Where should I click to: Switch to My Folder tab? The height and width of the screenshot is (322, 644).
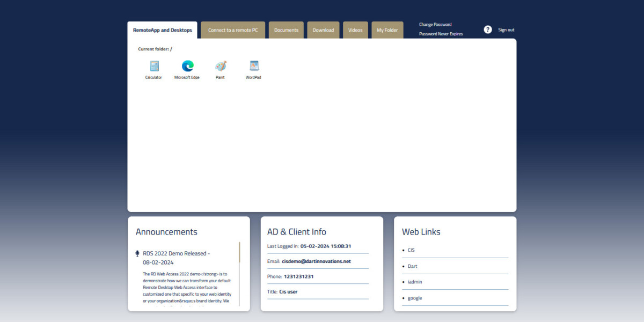click(387, 30)
